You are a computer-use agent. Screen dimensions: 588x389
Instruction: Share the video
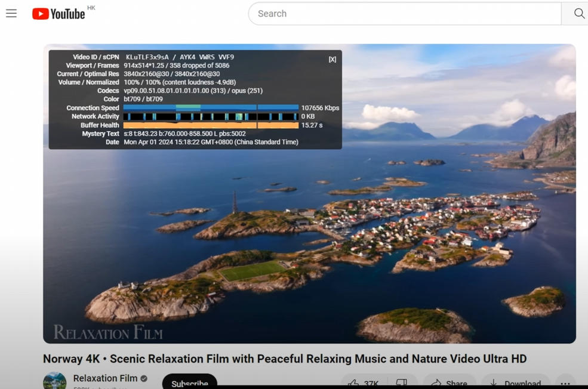[450, 382]
